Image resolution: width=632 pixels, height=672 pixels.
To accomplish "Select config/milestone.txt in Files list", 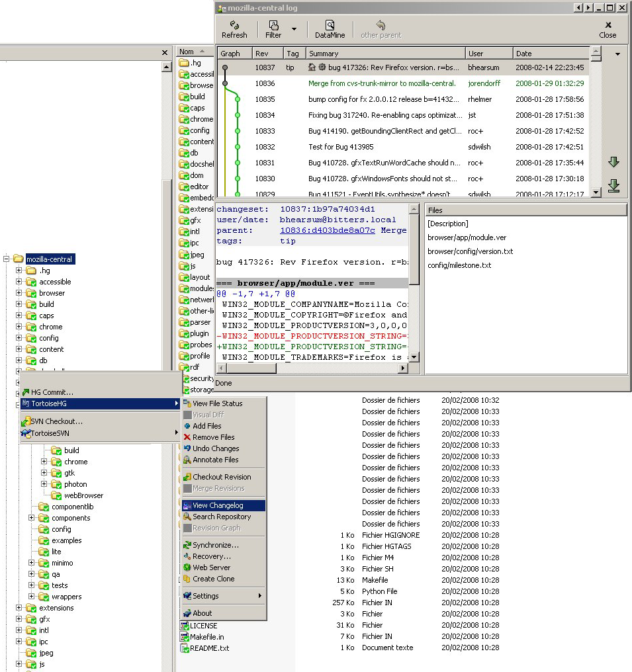I will [x=459, y=265].
